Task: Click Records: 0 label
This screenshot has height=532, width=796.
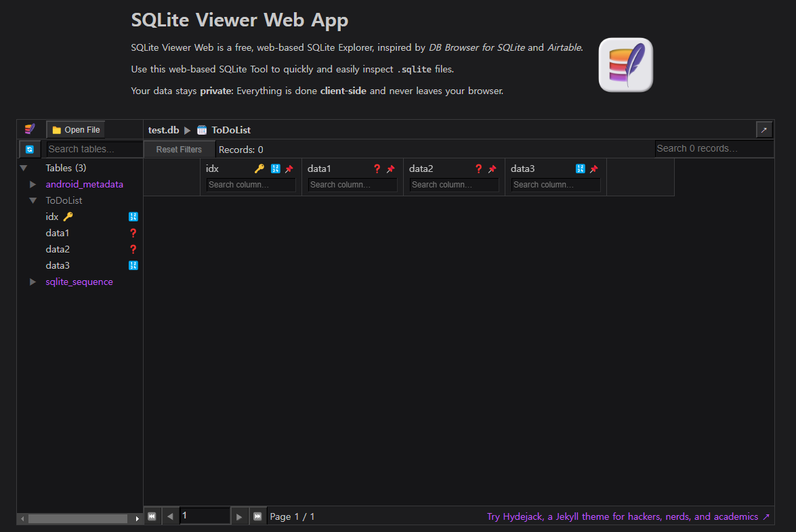Action: coord(240,150)
